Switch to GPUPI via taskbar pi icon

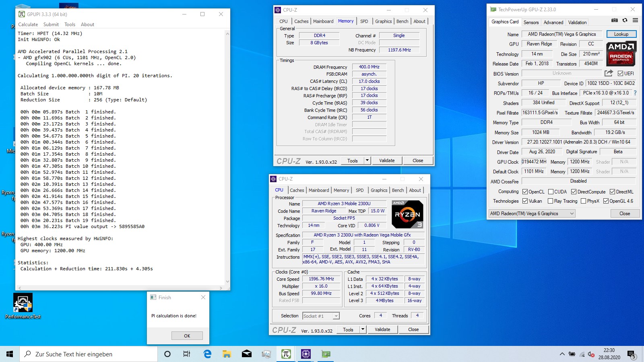click(286, 354)
